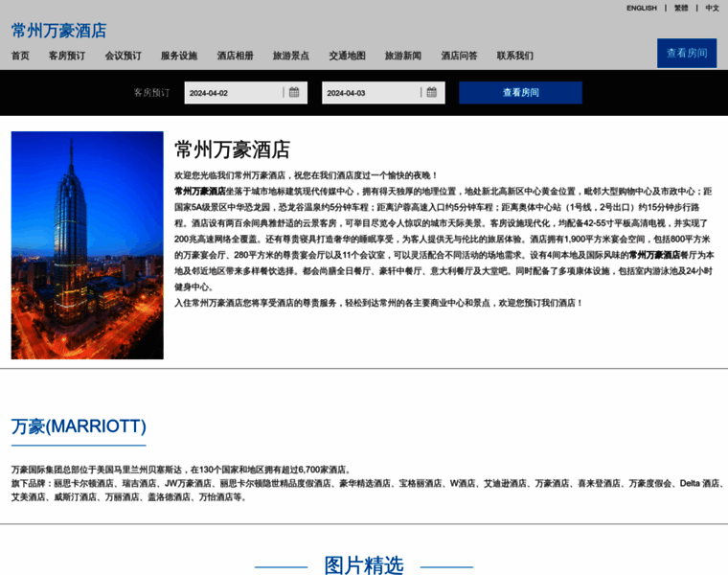Click the check-out date calendar icon
The height and width of the screenshot is (575, 728).
[431, 93]
